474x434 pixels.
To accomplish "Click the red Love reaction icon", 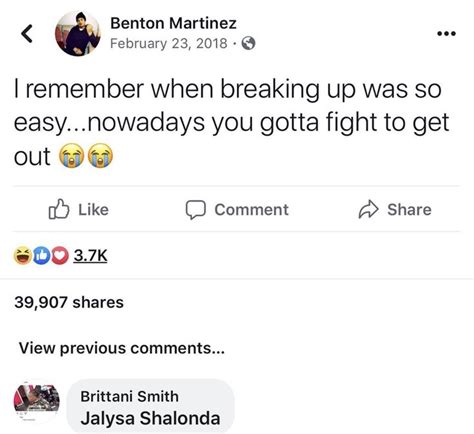I will [x=60, y=256].
